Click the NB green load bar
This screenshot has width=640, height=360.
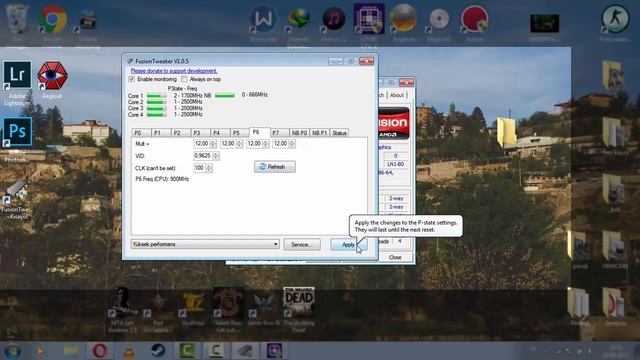[x=225, y=96]
